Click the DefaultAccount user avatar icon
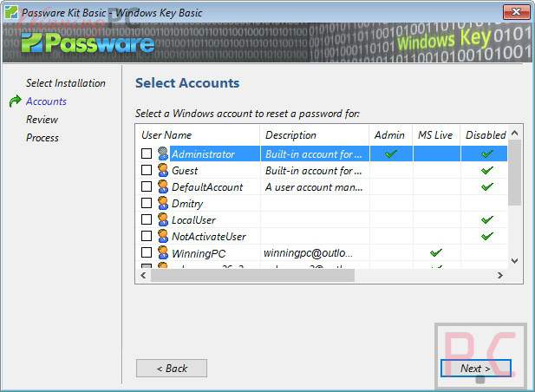This screenshot has height=392, width=535. [163, 186]
